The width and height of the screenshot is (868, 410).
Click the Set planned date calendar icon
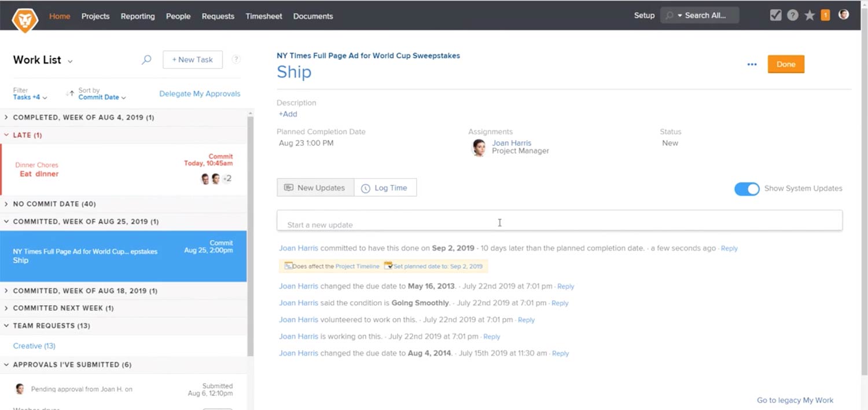[x=388, y=266]
